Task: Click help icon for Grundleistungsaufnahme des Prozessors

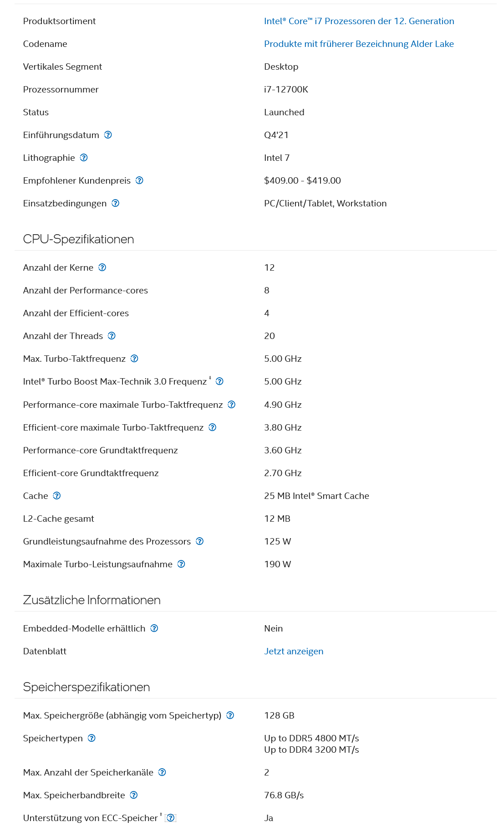Action: pos(199,541)
